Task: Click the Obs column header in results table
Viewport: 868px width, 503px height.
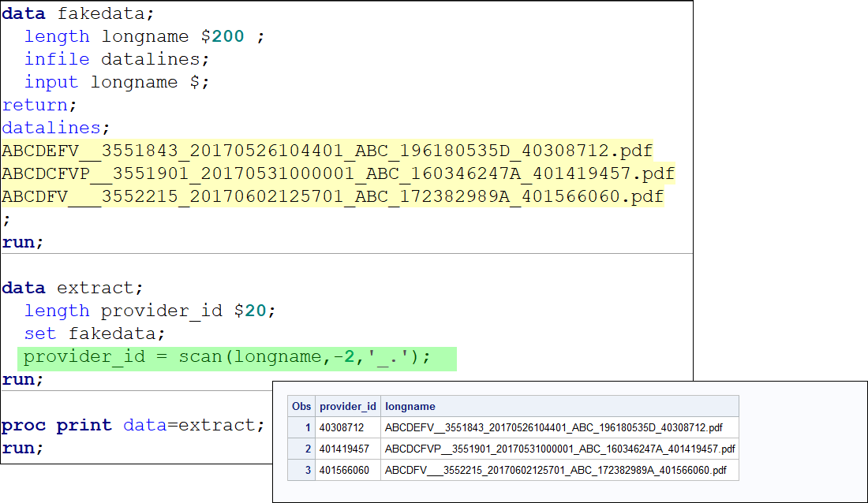Action: (301, 406)
